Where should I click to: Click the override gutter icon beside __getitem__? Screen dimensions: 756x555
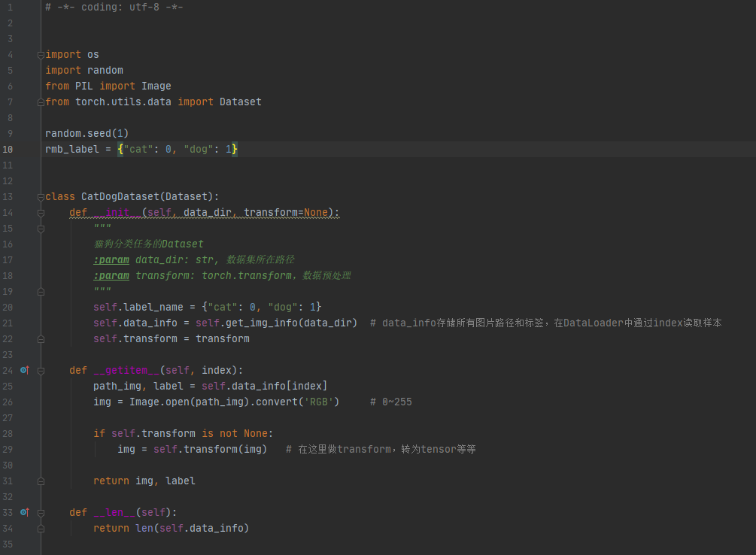[x=25, y=370]
